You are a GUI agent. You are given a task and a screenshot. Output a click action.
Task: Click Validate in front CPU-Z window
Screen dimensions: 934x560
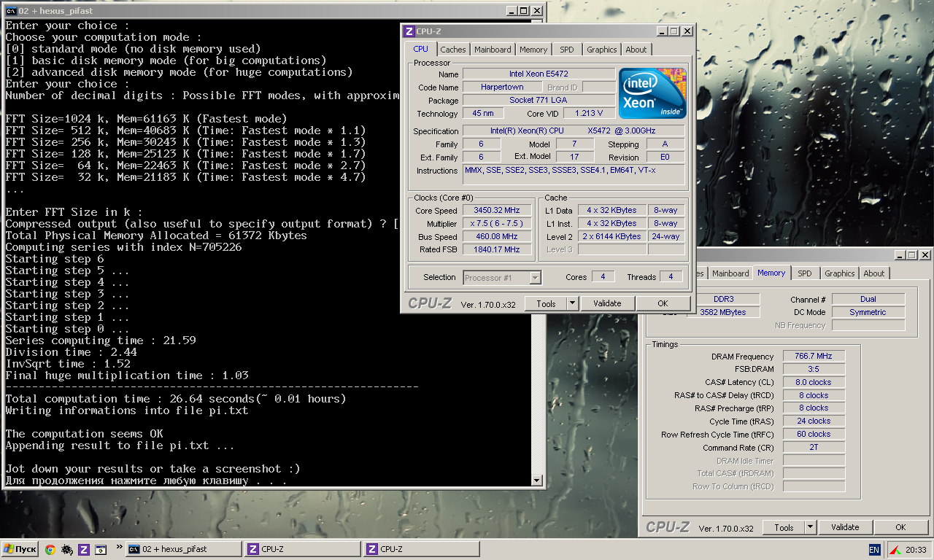point(607,303)
